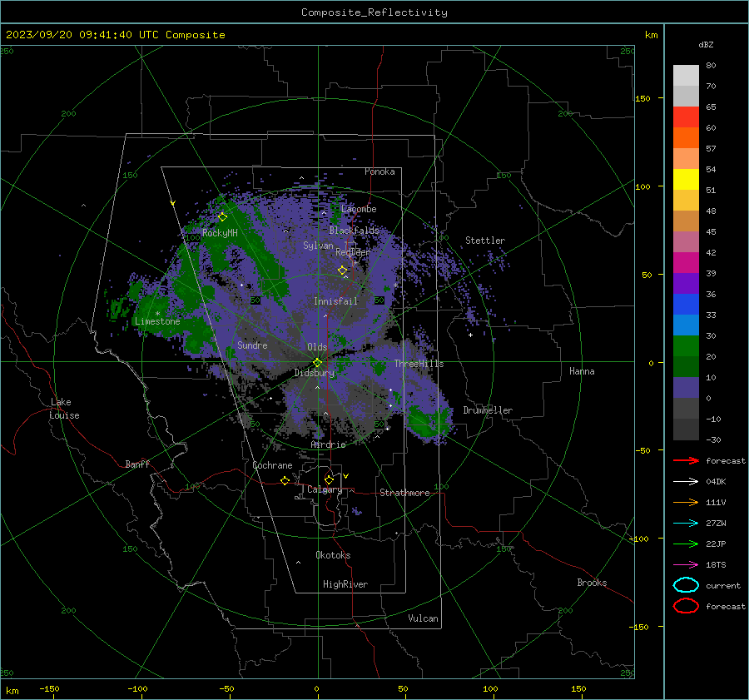
Task: Click the magenta swatch beside the 42 dBZ label
Action: pyautogui.click(x=686, y=262)
